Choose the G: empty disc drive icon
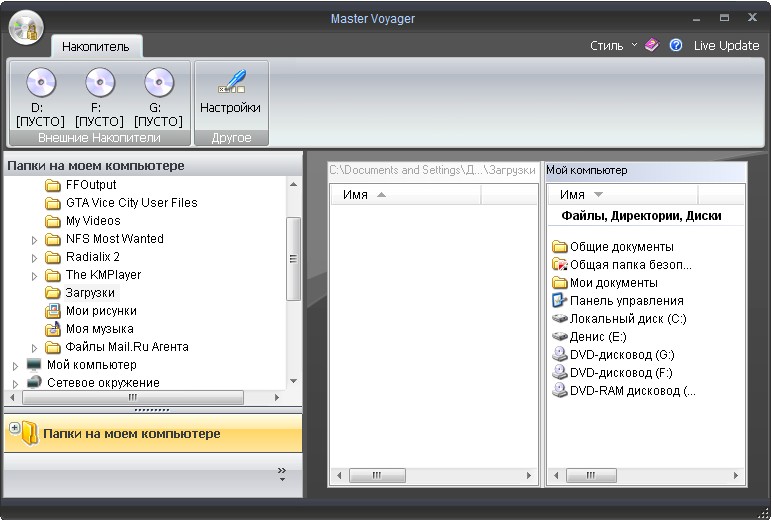The width and height of the screenshot is (772, 520). [158, 83]
